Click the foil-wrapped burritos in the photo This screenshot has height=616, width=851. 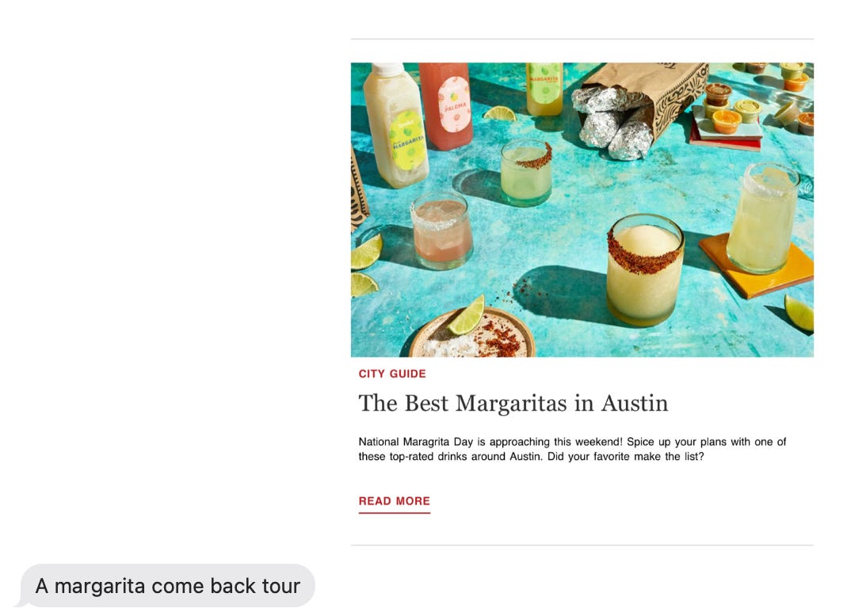click(613, 124)
